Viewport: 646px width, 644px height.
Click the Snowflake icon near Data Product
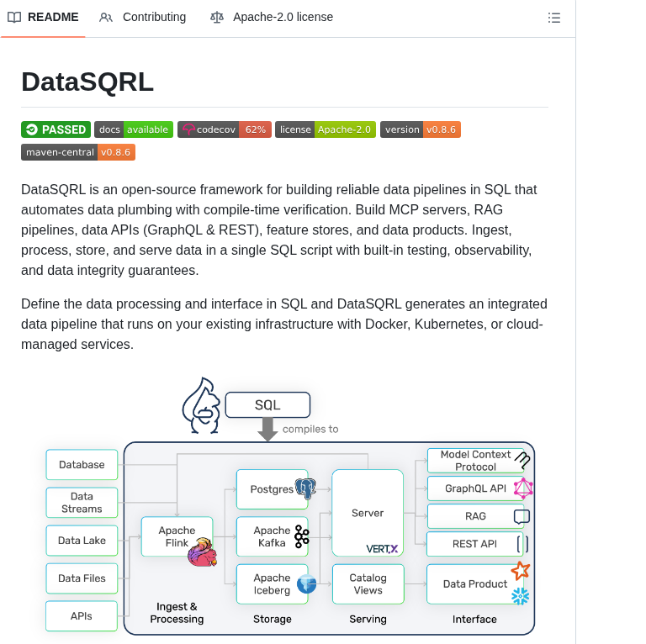tap(521, 596)
